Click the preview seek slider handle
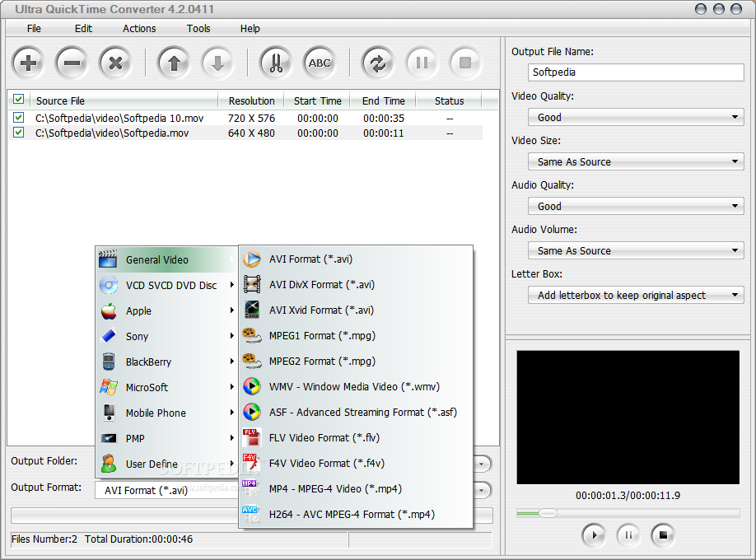Viewport: 756px width, 560px height. tap(548, 513)
